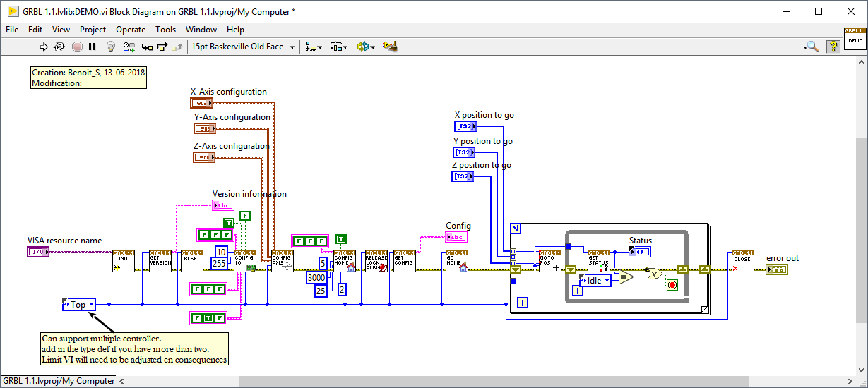
Task: Open the Project menu
Action: click(93, 30)
